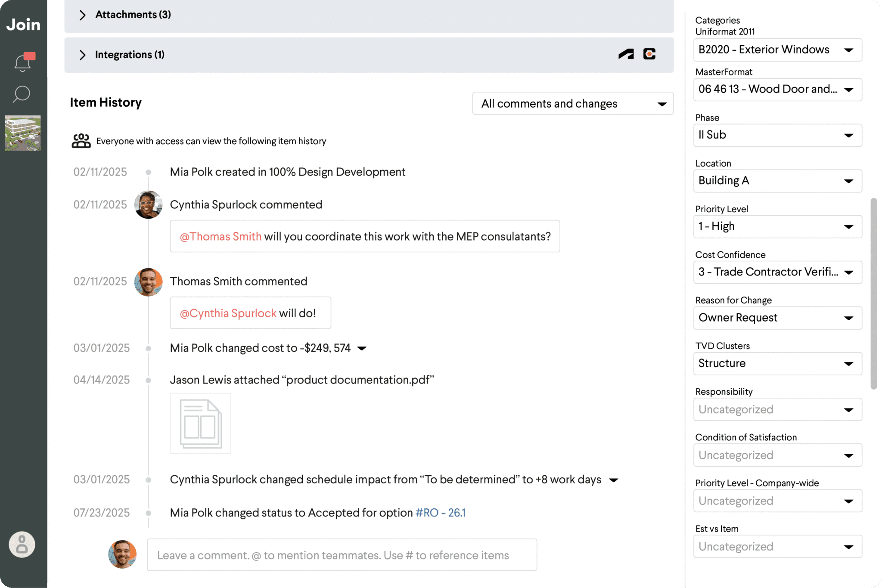
Task: Click Cynthia Spurlock's avatar in history
Action: (148, 205)
